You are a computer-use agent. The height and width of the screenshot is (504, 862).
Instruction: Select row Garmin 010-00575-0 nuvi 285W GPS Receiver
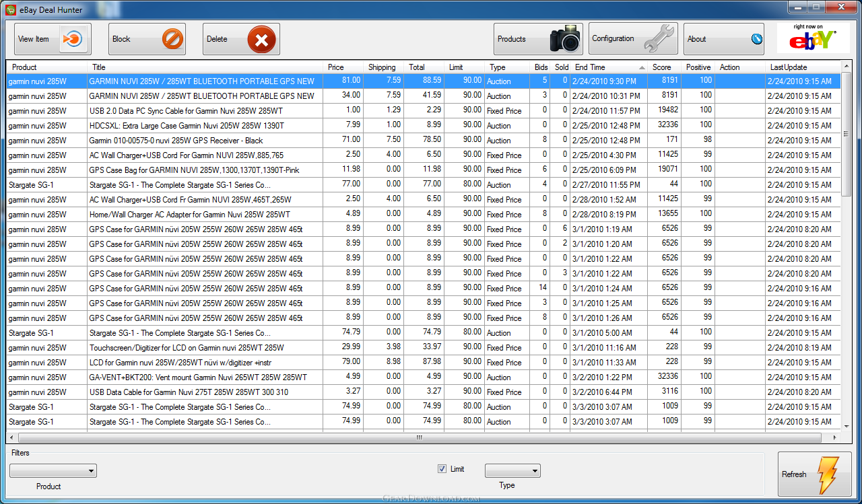coord(424,140)
